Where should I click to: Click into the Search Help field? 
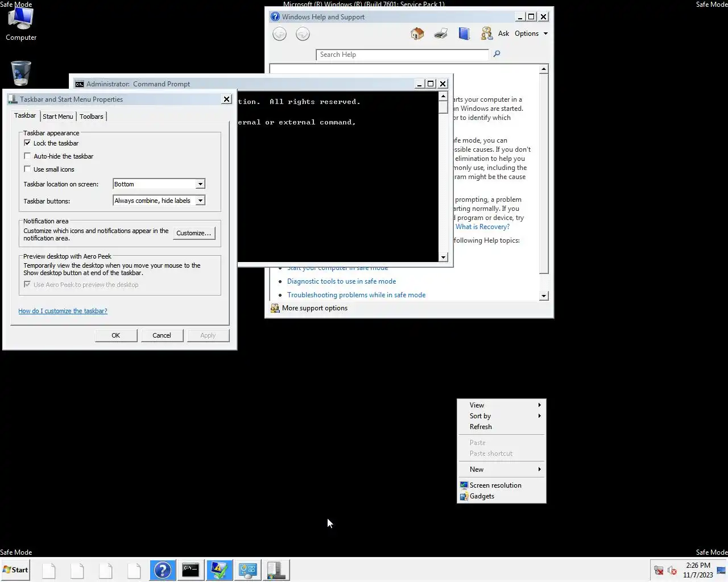tap(402, 55)
